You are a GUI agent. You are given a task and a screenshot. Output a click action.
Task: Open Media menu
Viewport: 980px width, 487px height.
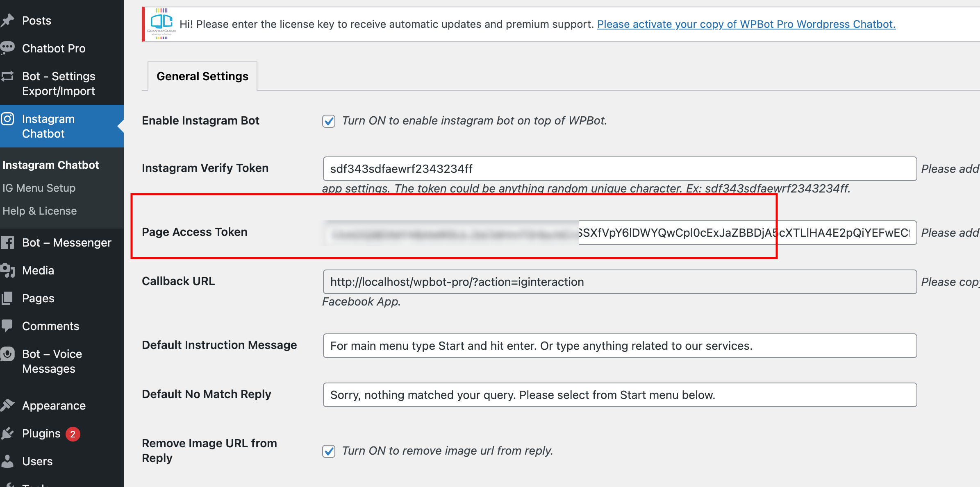(x=38, y=270)
